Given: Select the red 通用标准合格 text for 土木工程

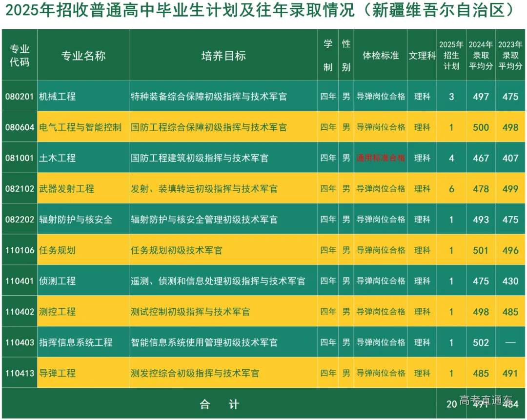Looking at the screenshot, I should tap(382, 158).
